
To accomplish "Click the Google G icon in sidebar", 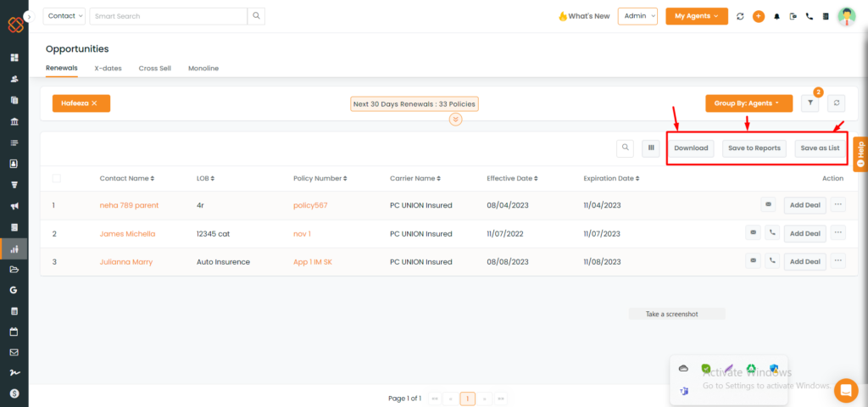I will [x=14, y=290].
